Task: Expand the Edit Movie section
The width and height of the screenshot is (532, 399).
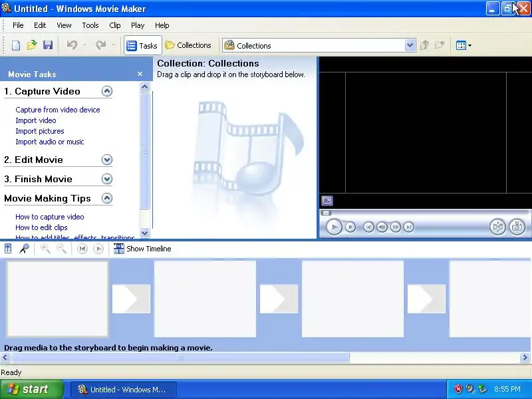Action: (x=107, y=160)
